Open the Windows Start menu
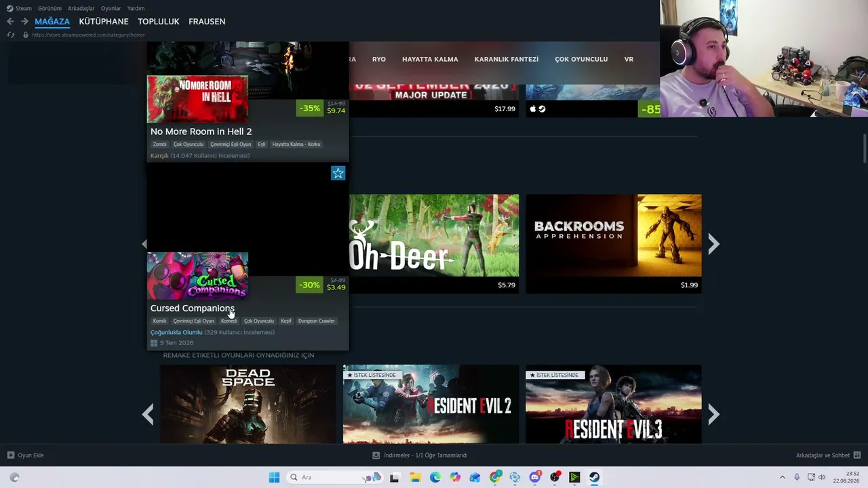Screen dimensions: 868x488 click(x=274, y=477)
